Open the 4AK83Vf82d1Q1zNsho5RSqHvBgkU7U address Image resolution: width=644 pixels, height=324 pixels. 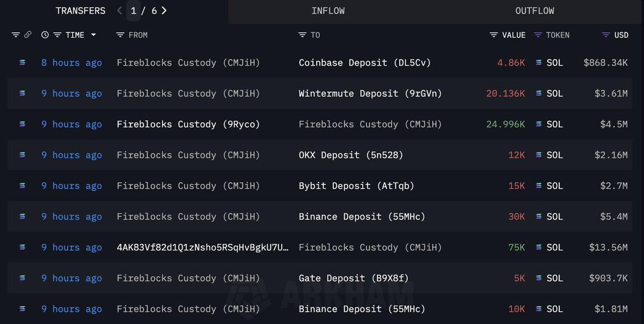click(x=203, y=247)
